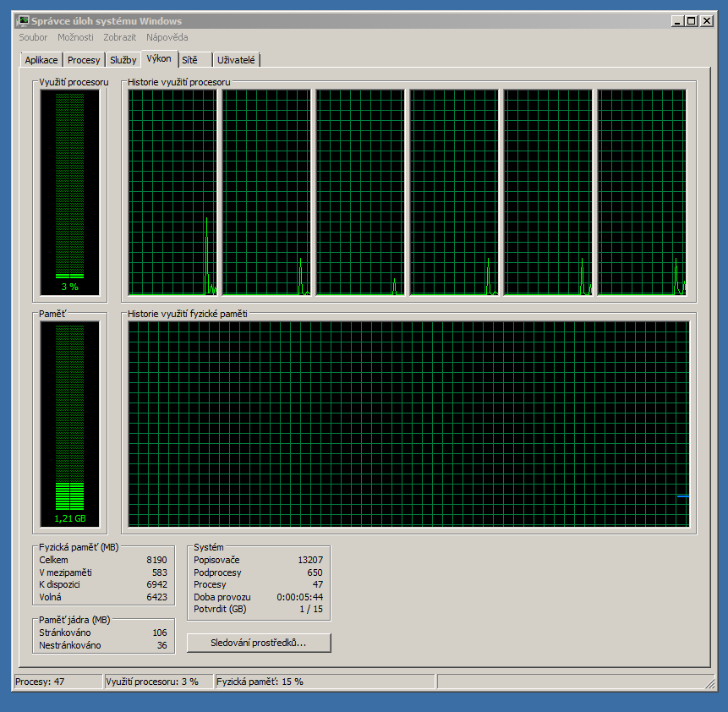Click the fifth CPU core history graph
This screenshot has height=712, width=728.
[x=548, y=192]
